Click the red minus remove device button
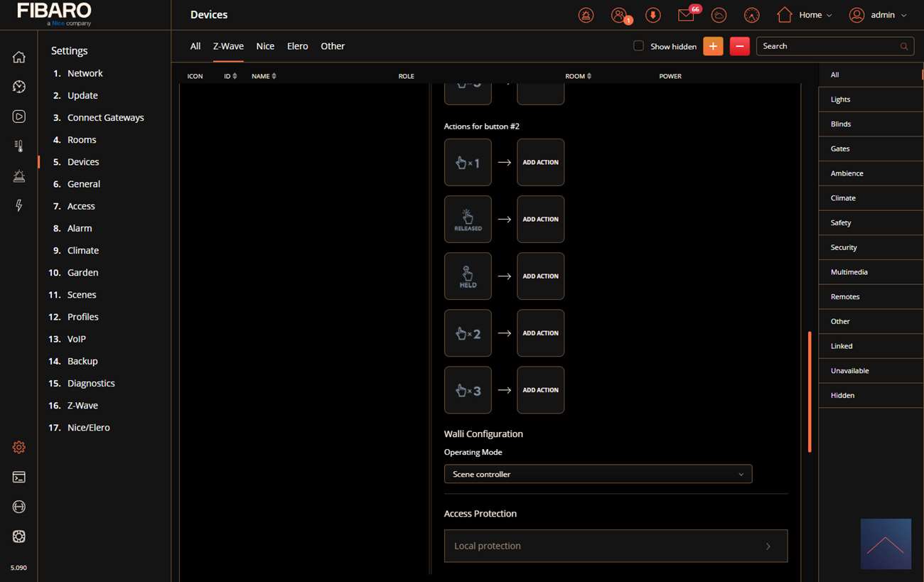924x582 pixels. click(739, 46)
